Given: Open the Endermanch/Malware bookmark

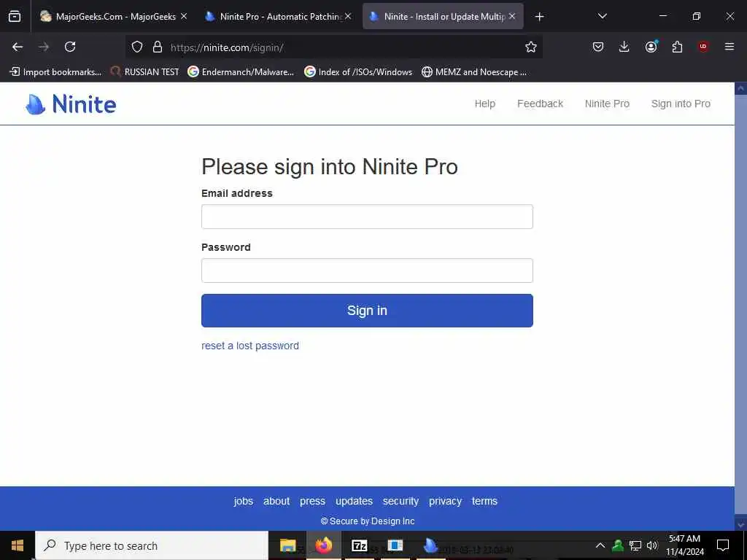Looking at the screenshot, I should click(241, 72).
